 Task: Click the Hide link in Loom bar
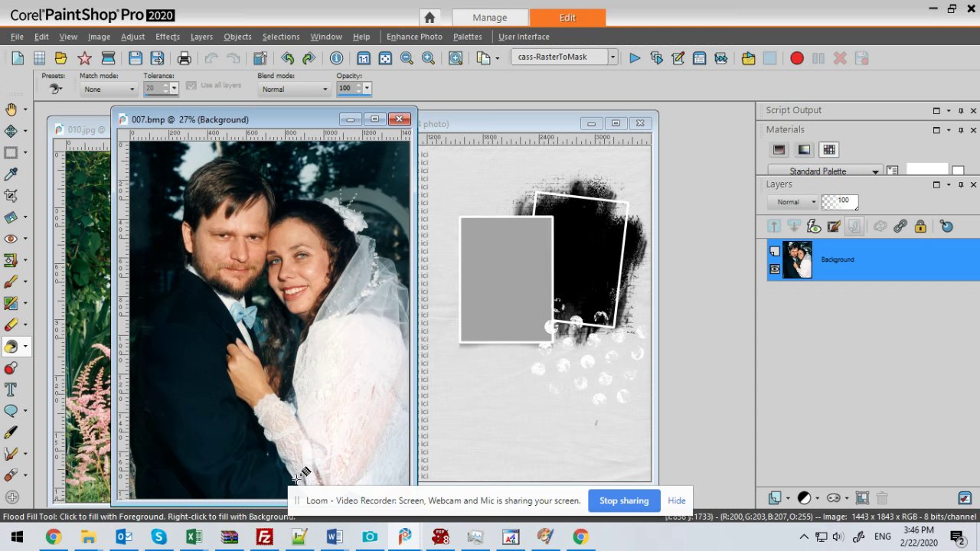click(x=676, y=500)
